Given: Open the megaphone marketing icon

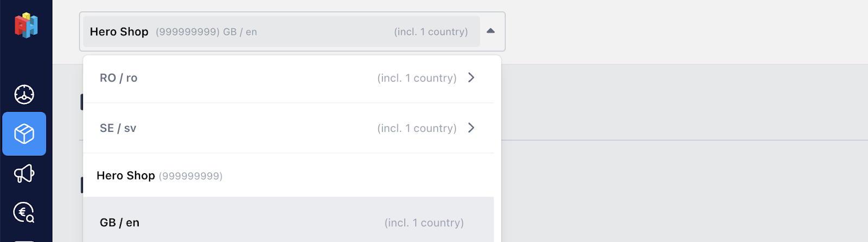Looking at the screenshot, I should [x=24, y=174].
